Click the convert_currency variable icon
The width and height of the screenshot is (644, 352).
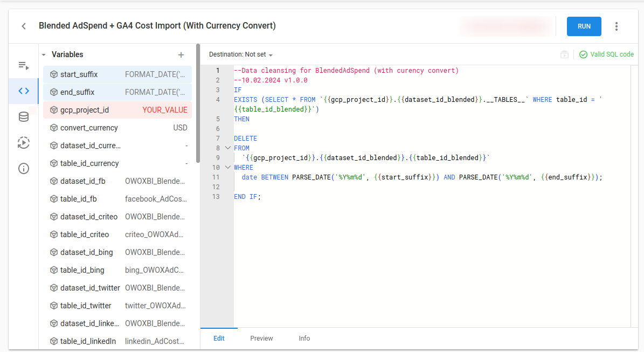[54, 128]
